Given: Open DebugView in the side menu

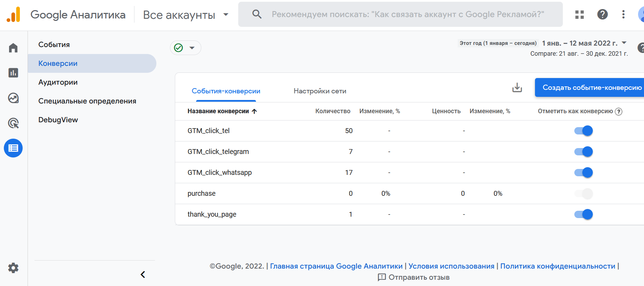Looking at the screenshot, I should [58, 120].
